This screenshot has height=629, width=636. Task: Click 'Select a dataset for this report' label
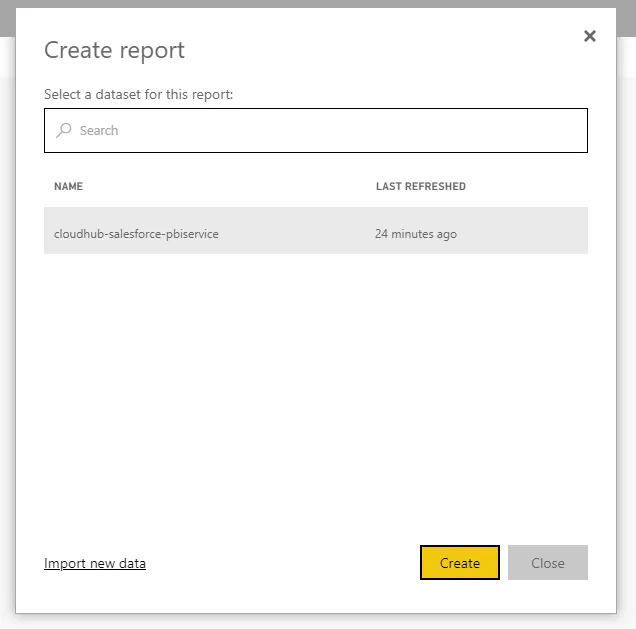click(x=138, y=94)
